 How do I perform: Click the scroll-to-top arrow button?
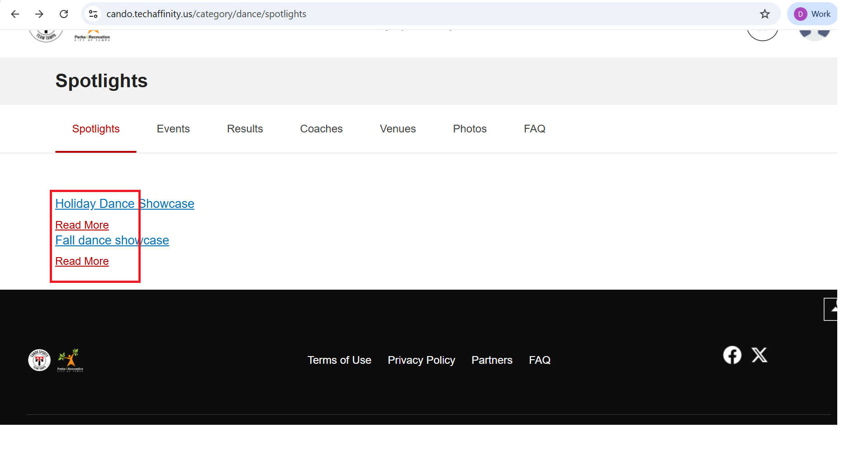831,310
